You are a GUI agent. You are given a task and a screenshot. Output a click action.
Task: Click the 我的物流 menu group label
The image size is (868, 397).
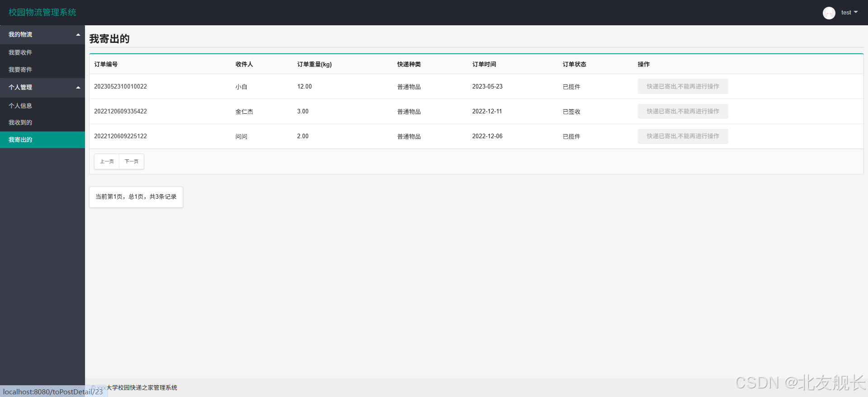click(x=20, y=34)
